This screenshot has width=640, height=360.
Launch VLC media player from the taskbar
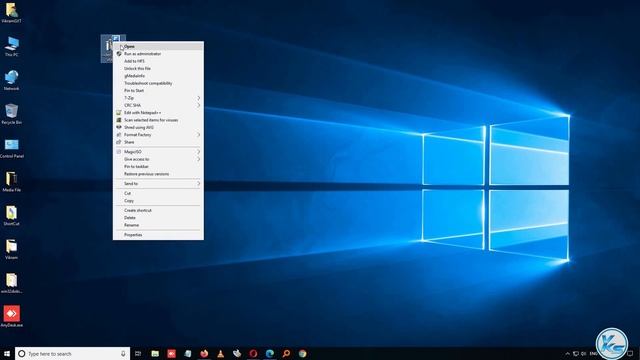pos(220,353)
